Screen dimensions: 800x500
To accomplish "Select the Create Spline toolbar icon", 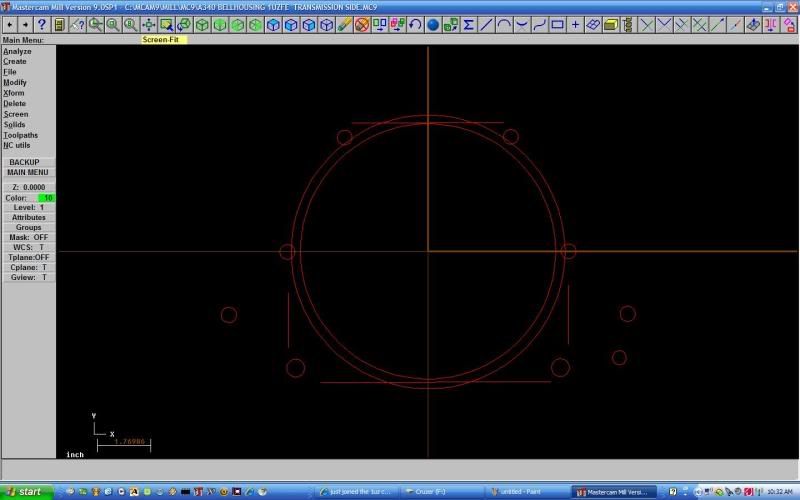I will click(540, 24).
